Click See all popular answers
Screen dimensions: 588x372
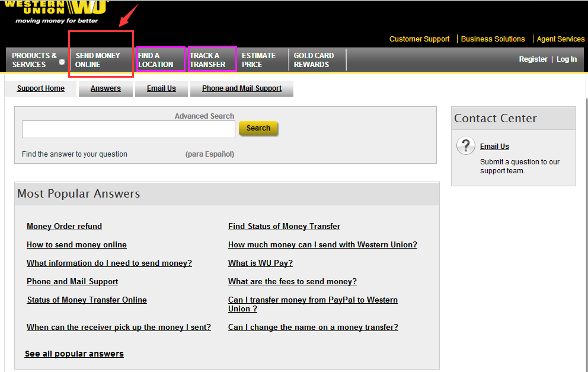74,354
